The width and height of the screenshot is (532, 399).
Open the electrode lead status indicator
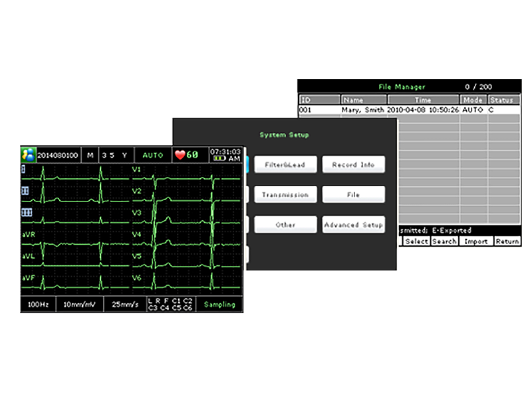[171, 305]
